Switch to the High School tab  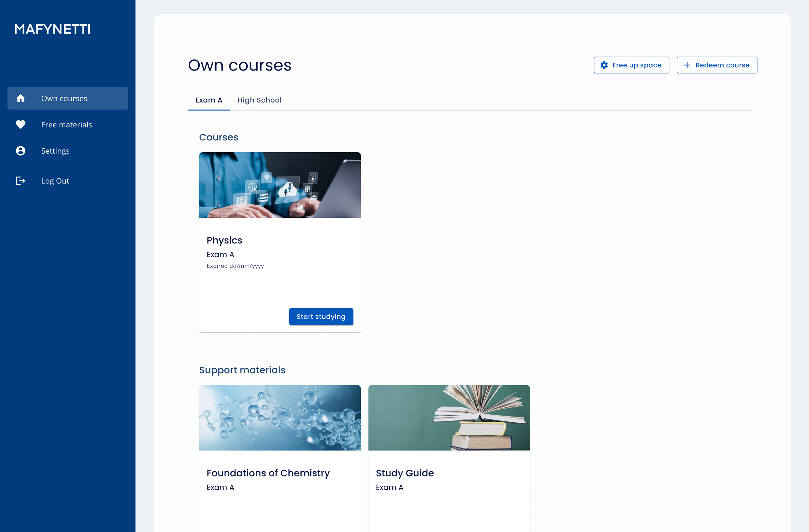click(x=259, y=100)
